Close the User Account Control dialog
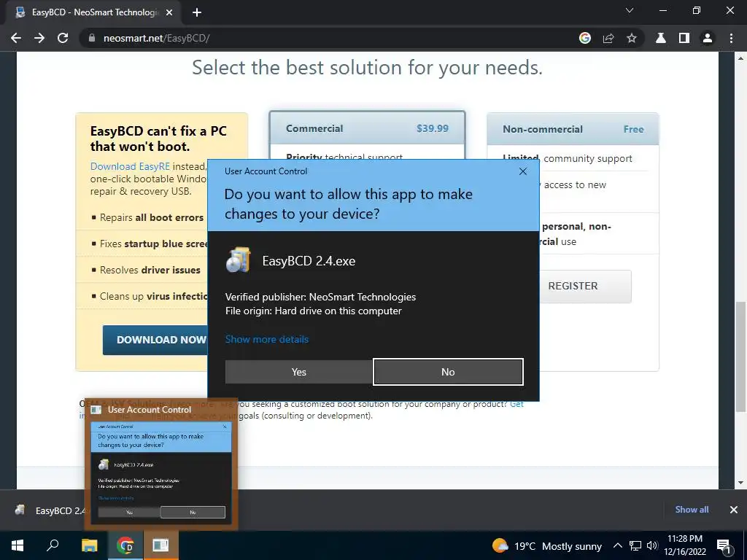Image resolution: width=747 pixels, height=560 pixels. (522, 171)
